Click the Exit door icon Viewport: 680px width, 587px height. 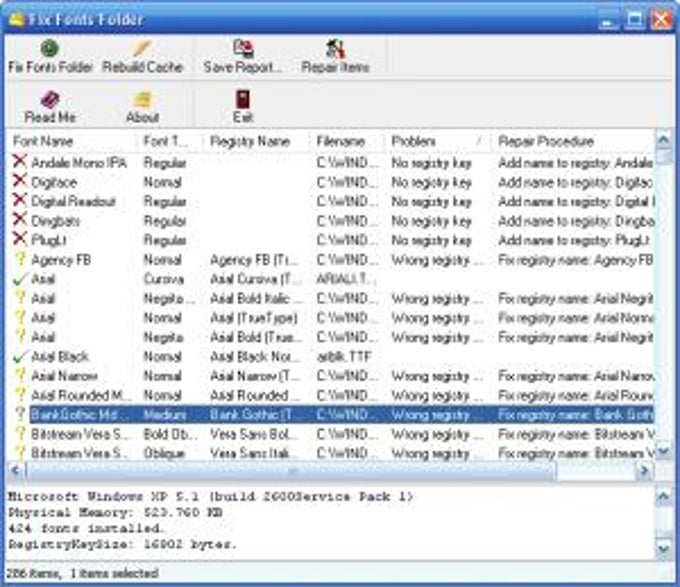pyautogui.click(x=243, y=99)
